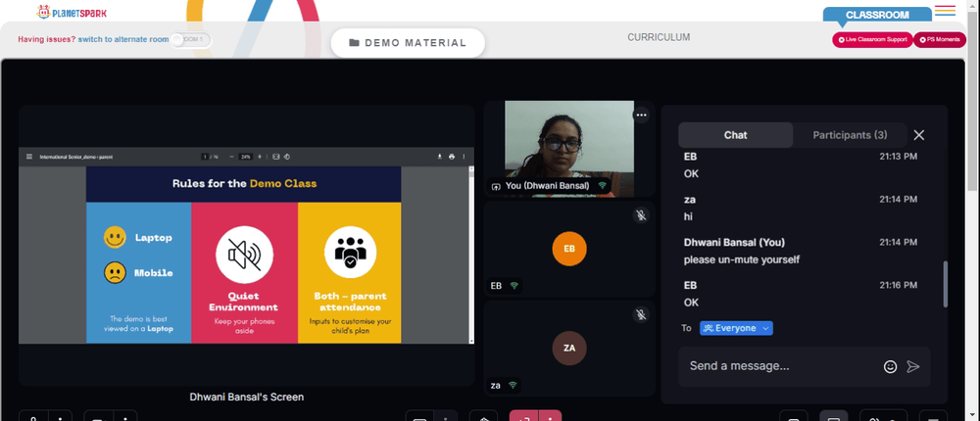Image resolution: width=980 pixels, height=421 pixels.
Task: Click the 'Send a message...' input field
Action: tap(781, 366)
